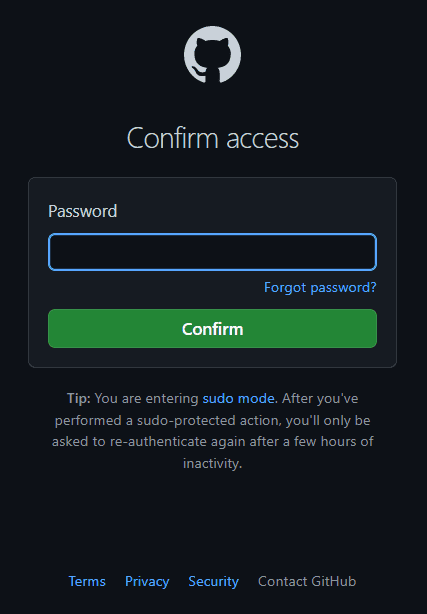Click the After you've text in tip

pos(320,398)
